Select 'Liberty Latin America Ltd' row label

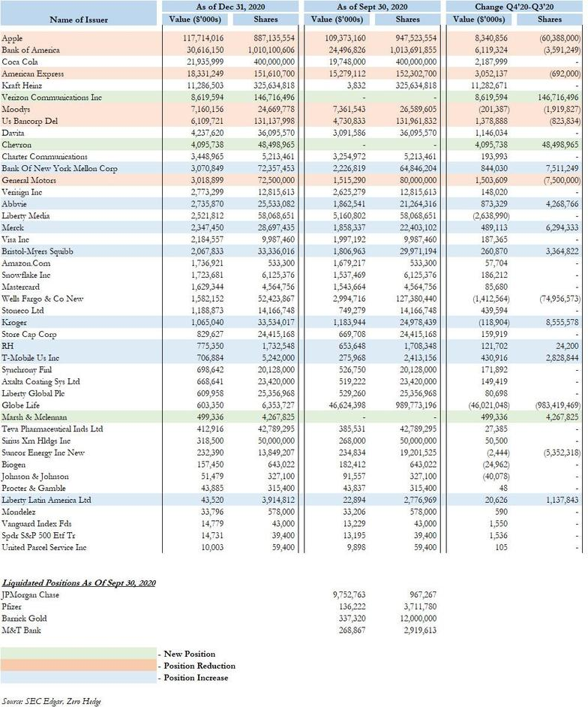coord(46,500)
